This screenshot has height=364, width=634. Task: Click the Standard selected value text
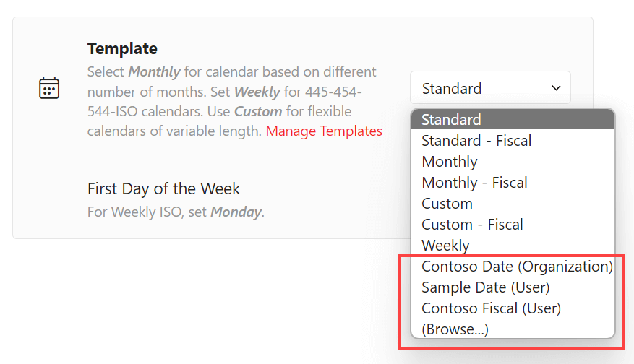click(452, 89)
